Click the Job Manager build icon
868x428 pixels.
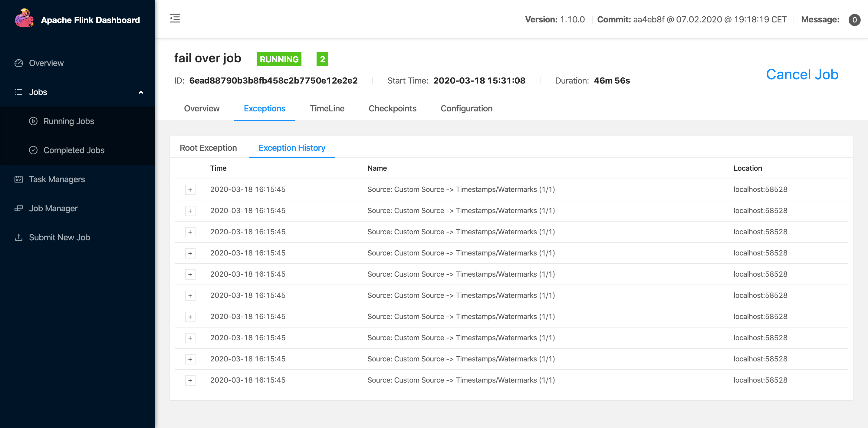[x=19, y=208]
